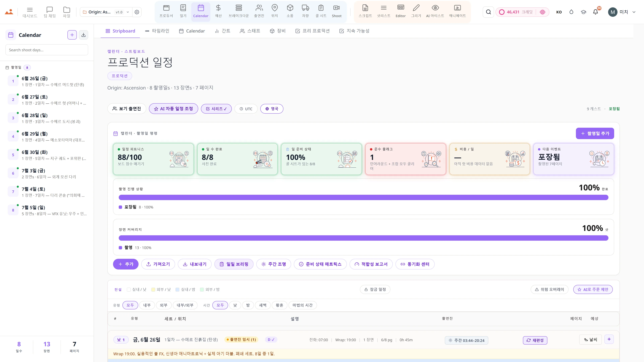Click the 촬영일 추가 button

coord(595,133)
